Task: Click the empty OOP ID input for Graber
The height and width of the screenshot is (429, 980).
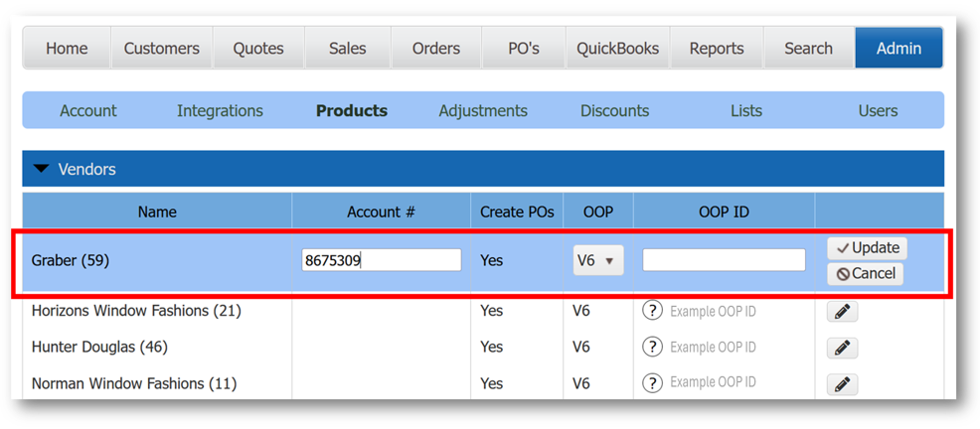Action: (x=724, y=260)
